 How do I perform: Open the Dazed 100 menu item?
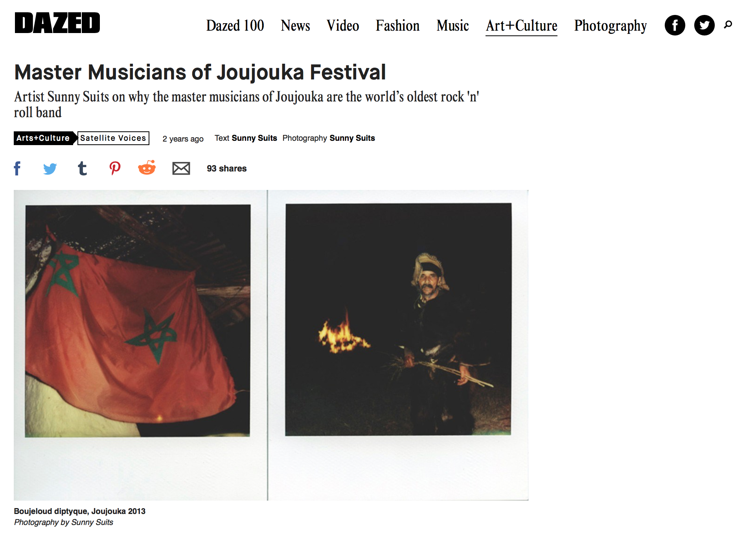pyautogui.click(x=235, y=26)
